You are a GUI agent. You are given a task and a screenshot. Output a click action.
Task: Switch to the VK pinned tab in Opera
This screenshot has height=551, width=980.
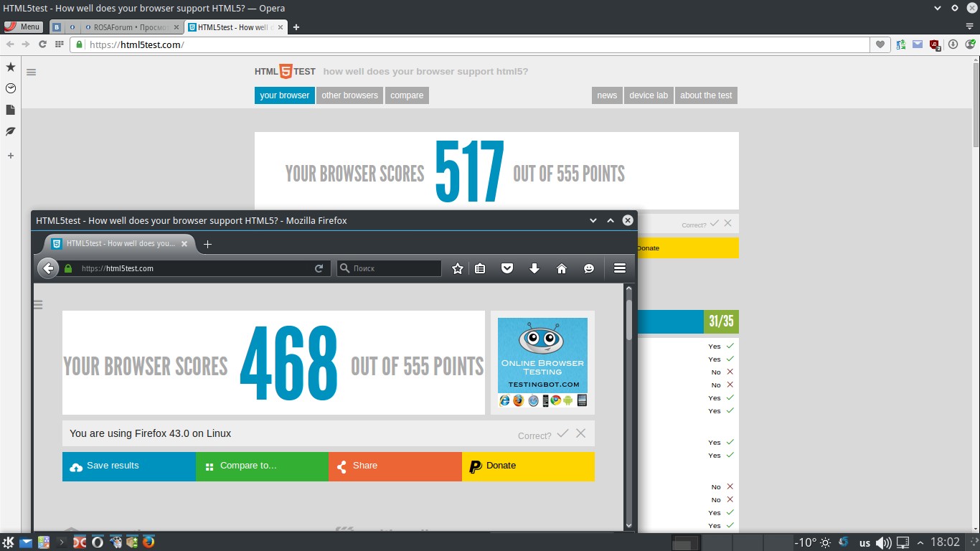point(57,27)
